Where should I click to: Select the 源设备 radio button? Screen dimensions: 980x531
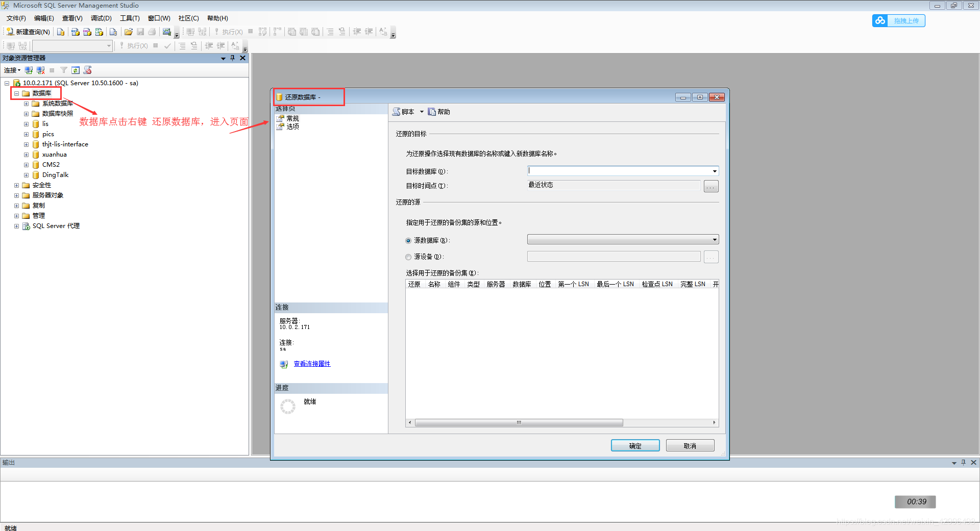(408, 257)
